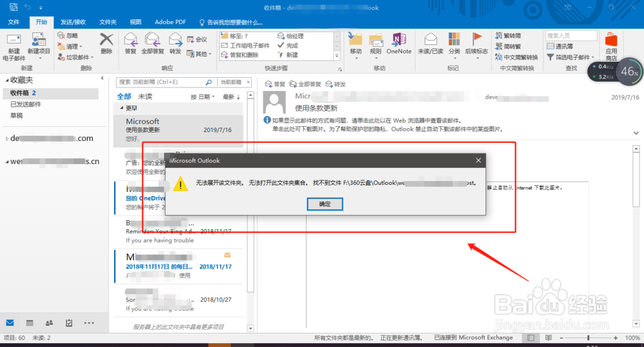The width and height of the screenshot is (644, 347).
Task: Click the Meeting (会议) icon
Action: 191,39
